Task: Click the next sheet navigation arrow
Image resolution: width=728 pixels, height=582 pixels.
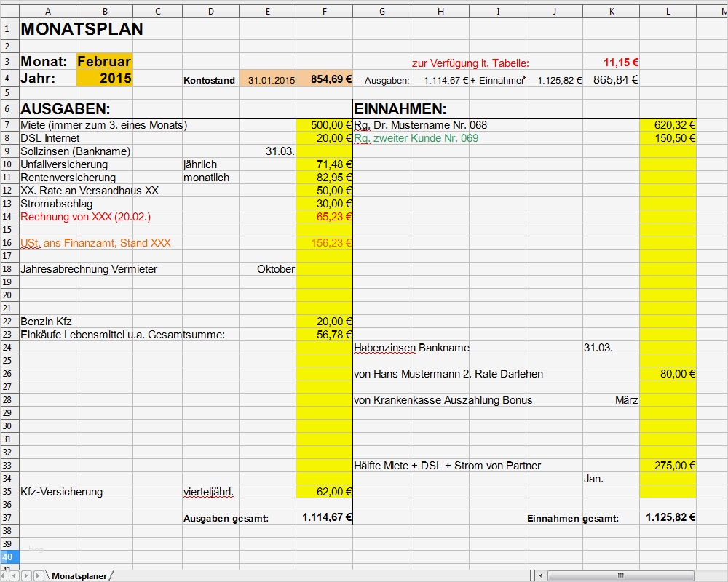Action: 25,575
